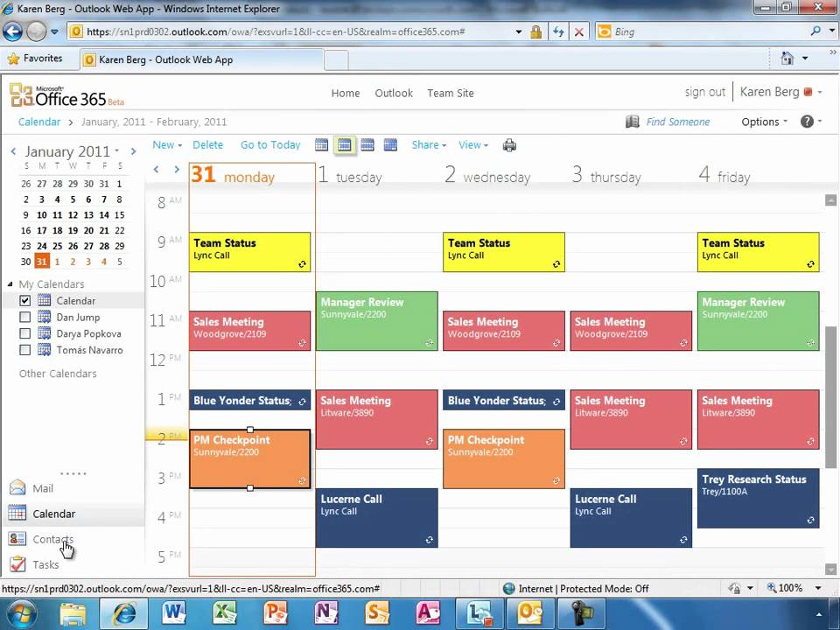Open dropdown arrow next to Karen Berg
This screenshot has width=840, height=630.
tap(820, 92)
